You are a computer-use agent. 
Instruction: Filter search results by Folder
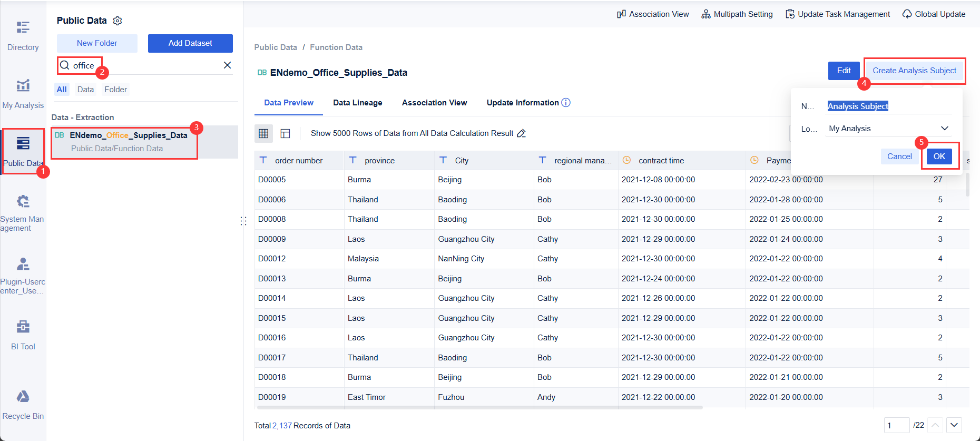115,90
